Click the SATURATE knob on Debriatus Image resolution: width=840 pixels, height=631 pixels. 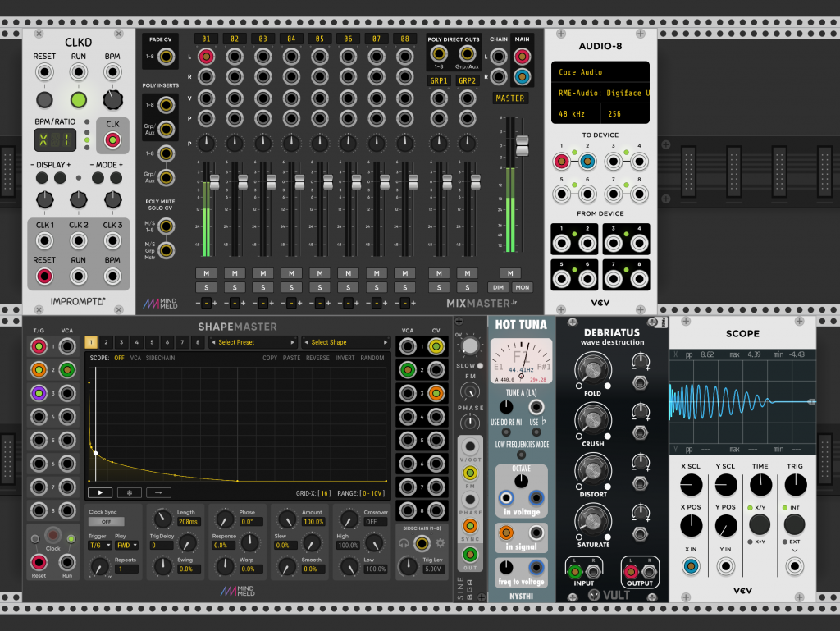tap(592, 521)
